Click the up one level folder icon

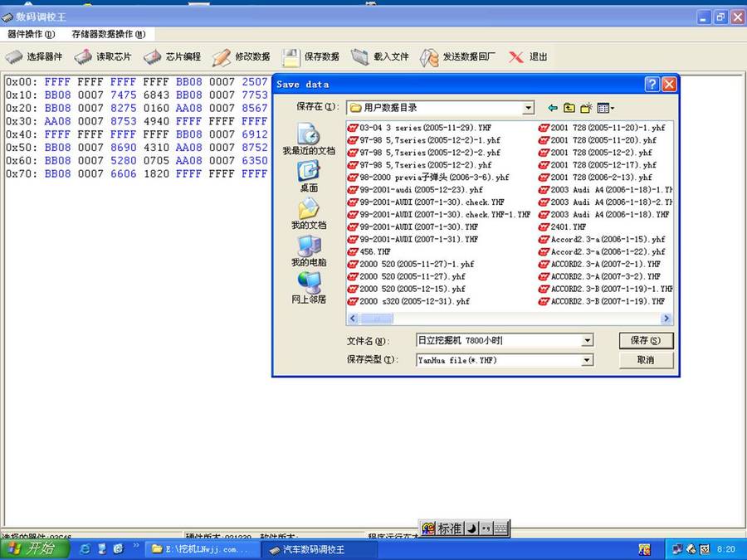click(569, 108)
